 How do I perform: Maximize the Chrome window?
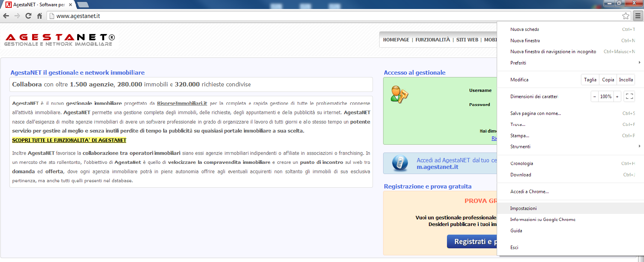tap(619, 3)
